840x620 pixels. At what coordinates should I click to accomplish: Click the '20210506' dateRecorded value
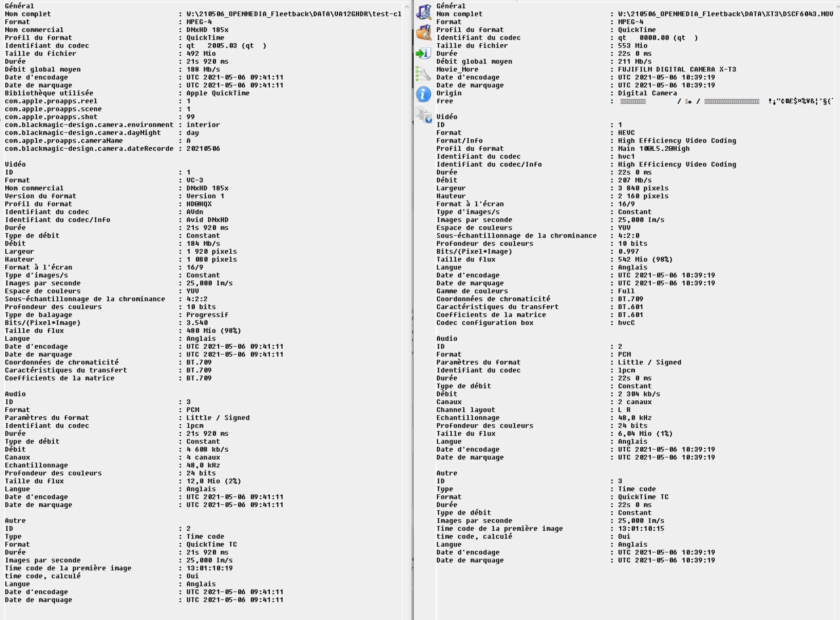[203, 148]
